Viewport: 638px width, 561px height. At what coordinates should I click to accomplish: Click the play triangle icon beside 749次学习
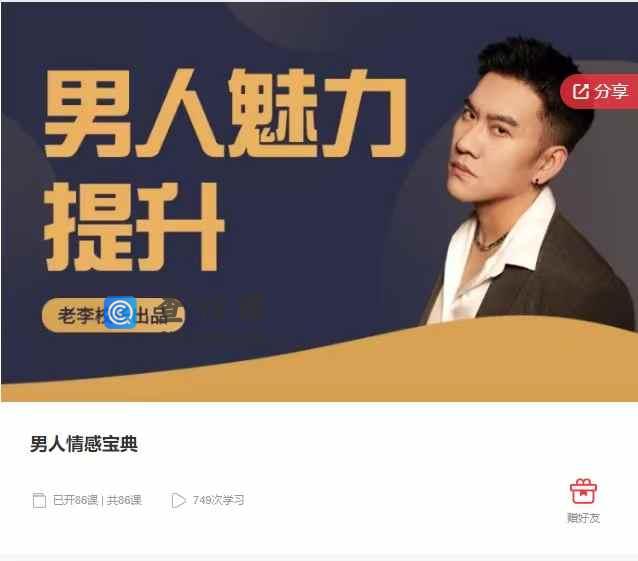pos(178,500)
